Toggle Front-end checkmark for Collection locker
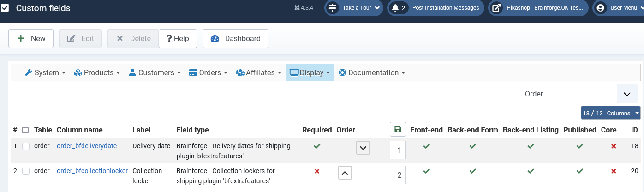 click(426, 171)
